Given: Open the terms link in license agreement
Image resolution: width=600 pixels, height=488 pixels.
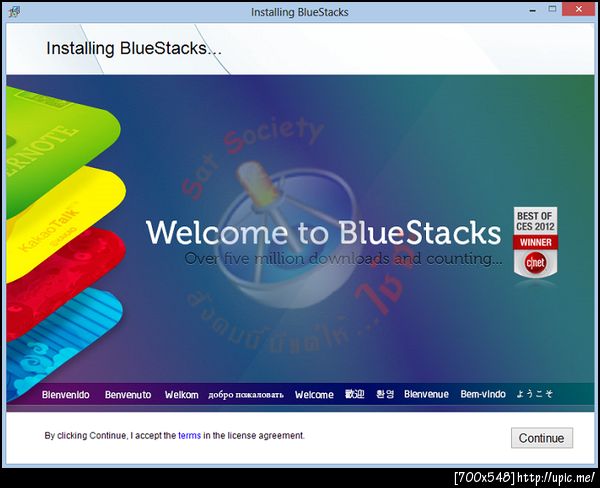Looking at the screenshot, I should (189, 436).
